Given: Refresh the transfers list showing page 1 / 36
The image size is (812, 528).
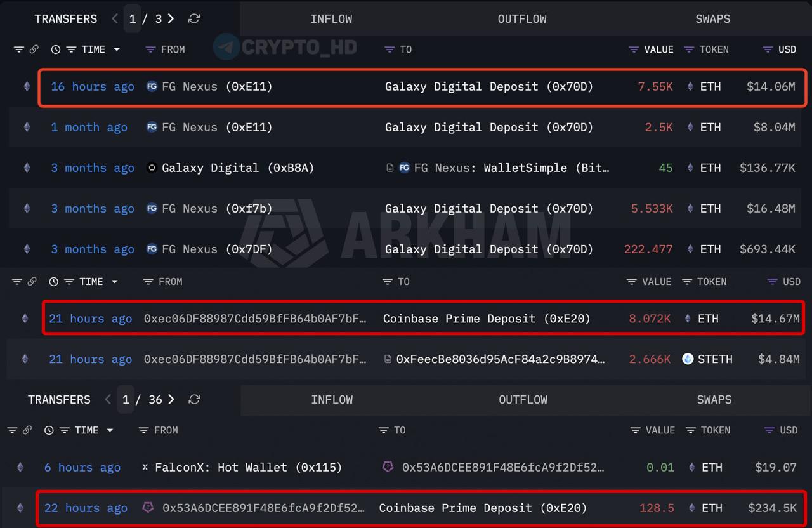Looking at the screenshot, I should [195, 399].
